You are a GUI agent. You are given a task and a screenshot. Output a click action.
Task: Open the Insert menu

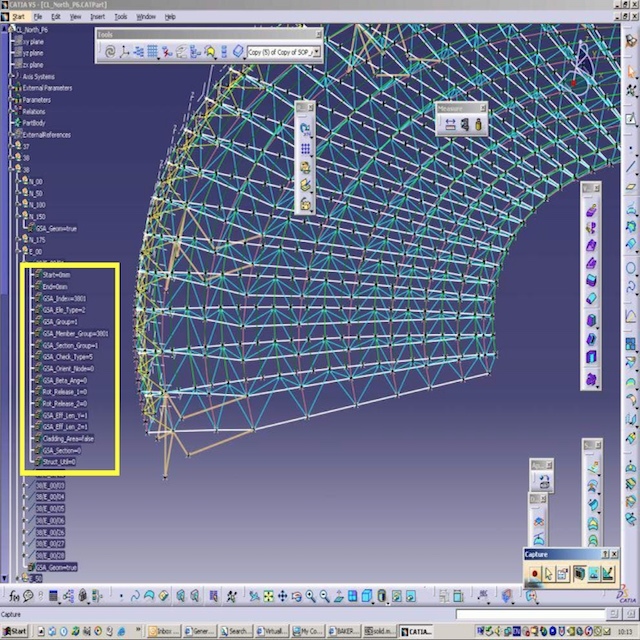97,17
